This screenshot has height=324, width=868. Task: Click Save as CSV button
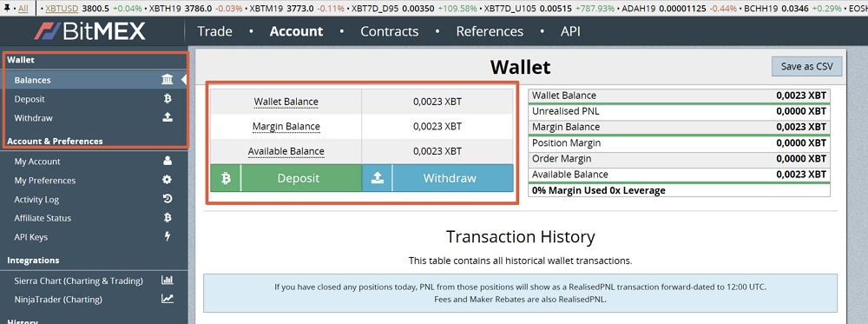click(806, 66)
